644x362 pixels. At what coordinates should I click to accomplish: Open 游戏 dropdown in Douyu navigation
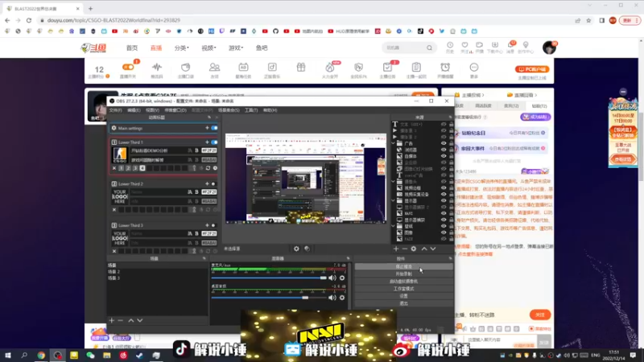pos(236,48)
